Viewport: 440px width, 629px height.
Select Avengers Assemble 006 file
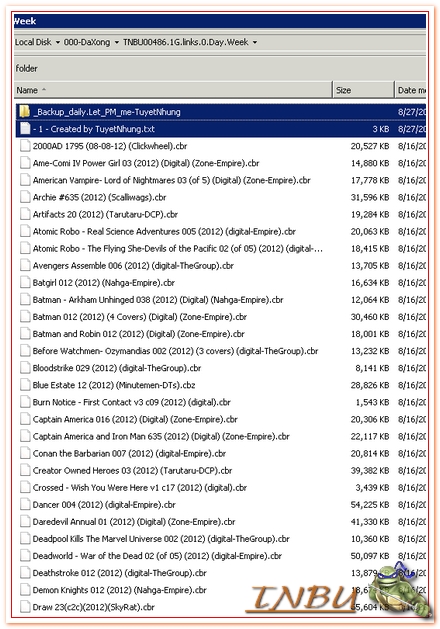point(133,266)
